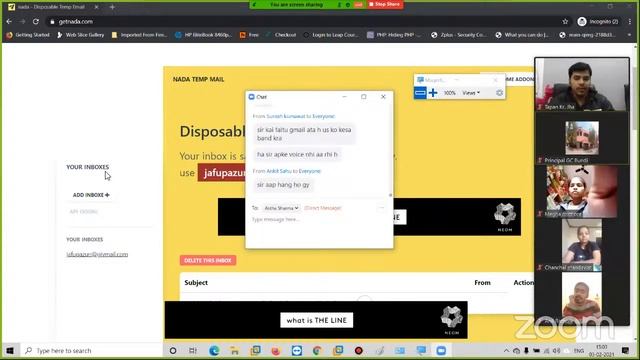Open the Getting Started bookmark
640x360 pixels.
[28, 35]
